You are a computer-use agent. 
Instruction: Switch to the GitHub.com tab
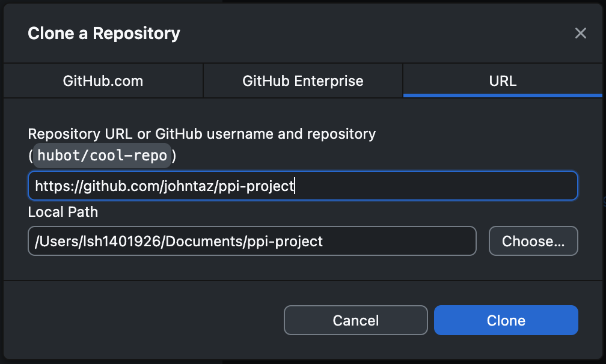click(102, 80)
